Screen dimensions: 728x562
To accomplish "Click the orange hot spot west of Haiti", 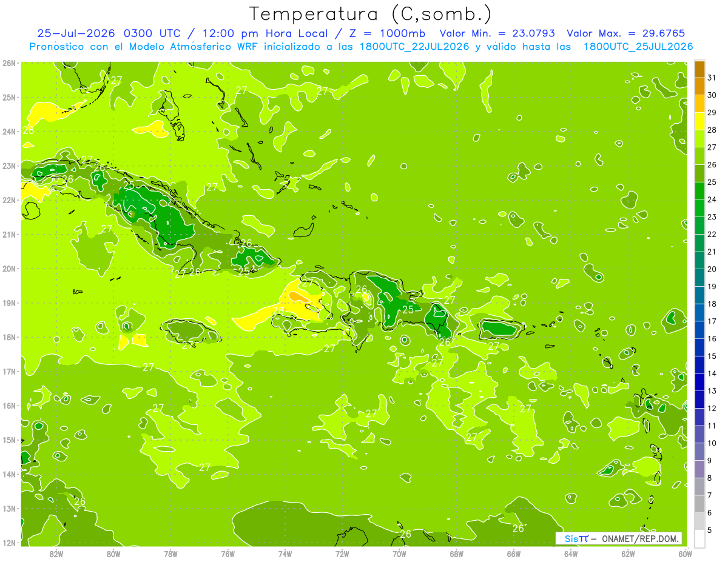I will [x=298, y=296].
